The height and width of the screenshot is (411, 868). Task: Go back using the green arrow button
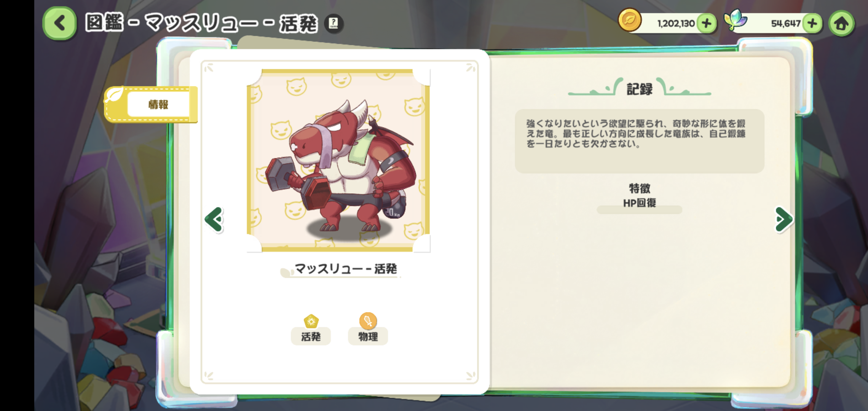coord(59,23)
